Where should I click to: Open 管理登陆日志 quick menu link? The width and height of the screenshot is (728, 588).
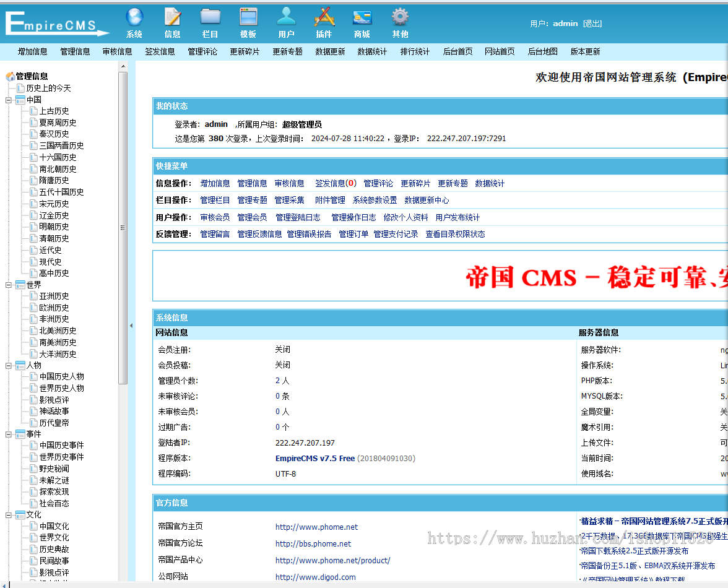(x=298, y=217)
